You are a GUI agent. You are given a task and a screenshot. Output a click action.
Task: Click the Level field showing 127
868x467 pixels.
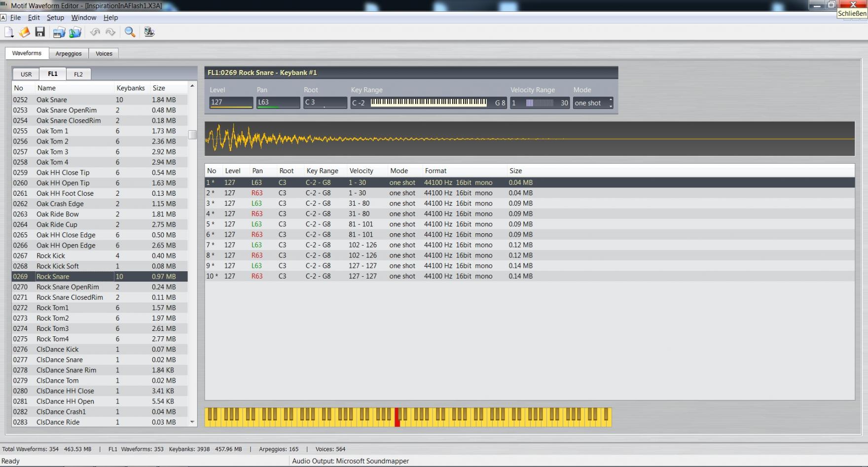click(x=231, y=103)
